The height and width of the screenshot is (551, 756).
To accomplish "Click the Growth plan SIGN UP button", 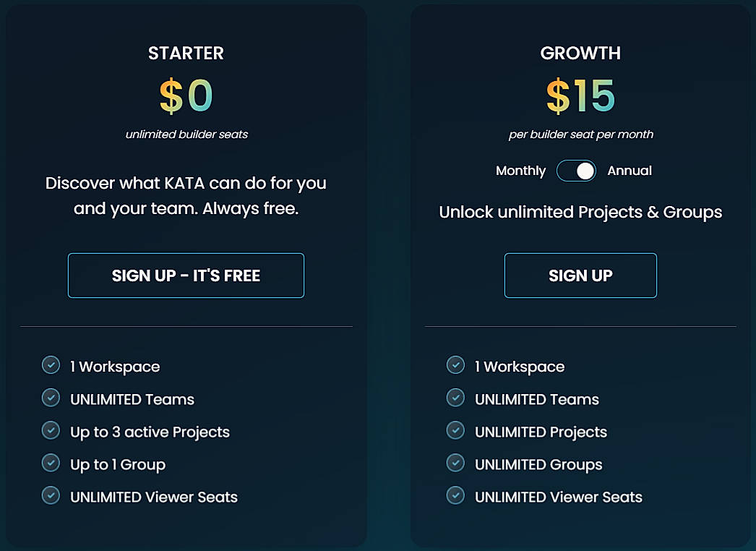I will [x=580, y=275].
